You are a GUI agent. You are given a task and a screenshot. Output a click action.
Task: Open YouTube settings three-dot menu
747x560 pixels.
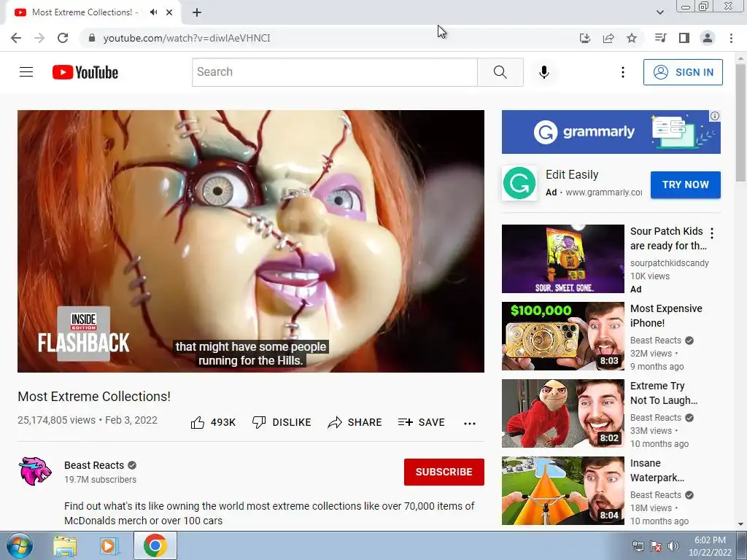coord(623,72)
